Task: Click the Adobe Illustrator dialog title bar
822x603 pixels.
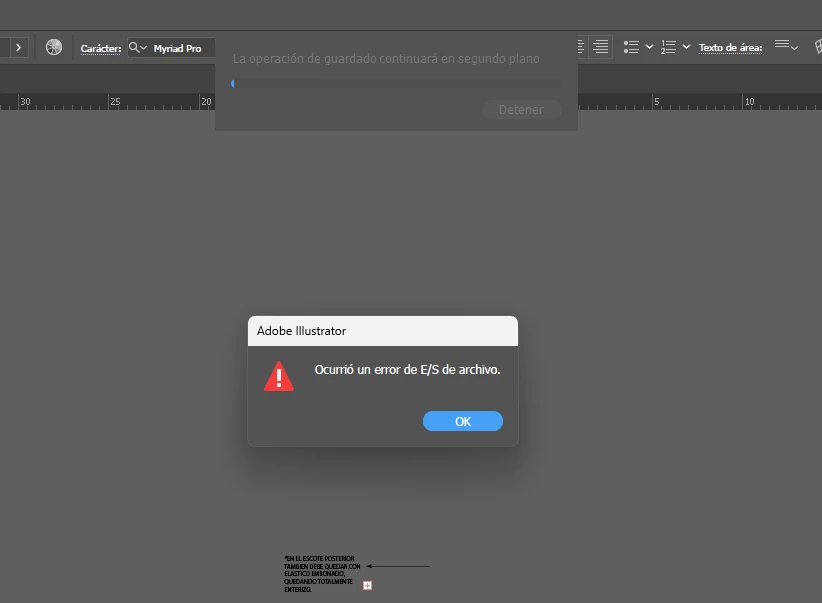Action: 383,331
